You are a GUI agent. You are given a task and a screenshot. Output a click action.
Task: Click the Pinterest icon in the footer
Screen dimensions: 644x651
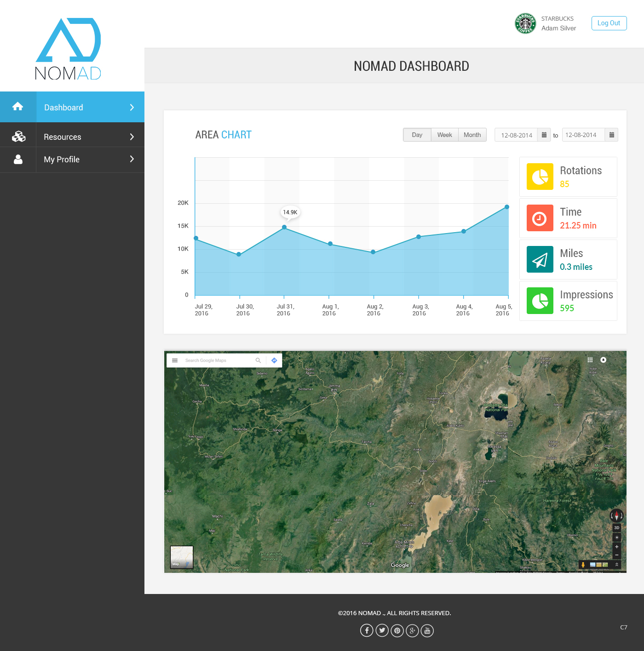pyautogui.click(x=397, y=630)
